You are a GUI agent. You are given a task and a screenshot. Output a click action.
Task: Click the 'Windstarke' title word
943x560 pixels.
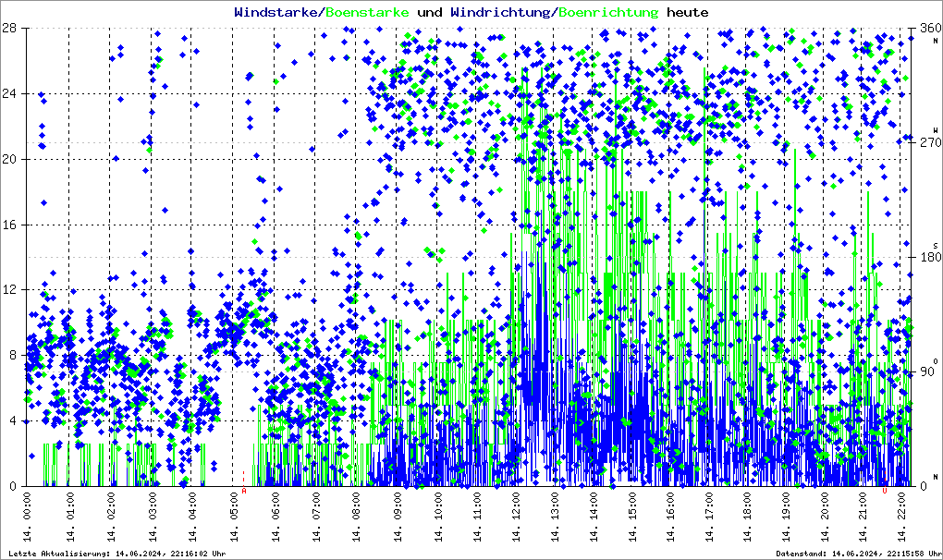pyautogui.click(x=275, y=12)
